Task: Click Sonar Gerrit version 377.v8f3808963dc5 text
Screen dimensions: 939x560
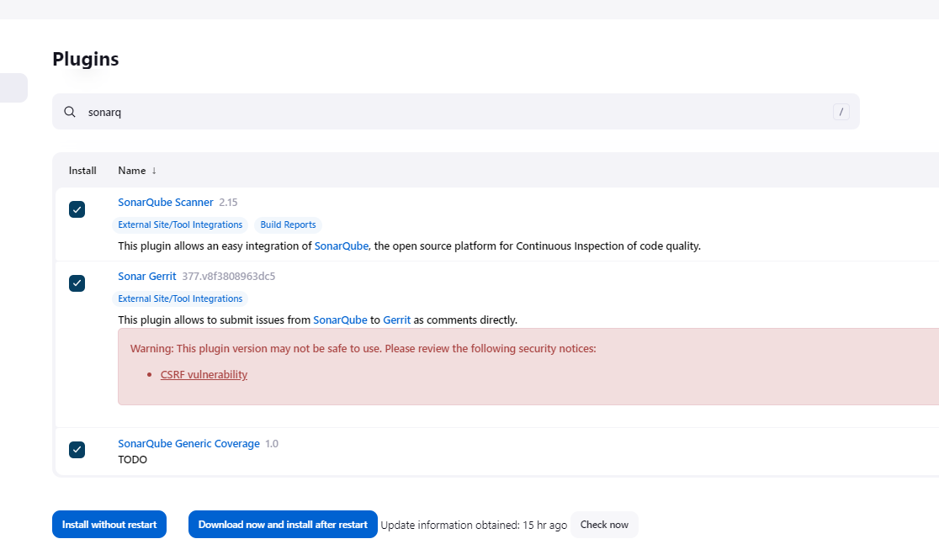Action: point(229,277)
